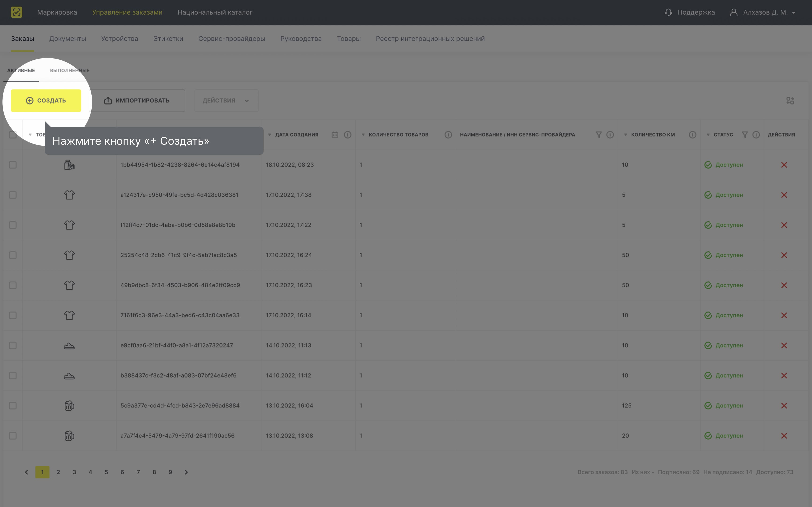Delete order 5c9a377e with red cross
Viewport: 812px width, 507px height.
[784, 406]
